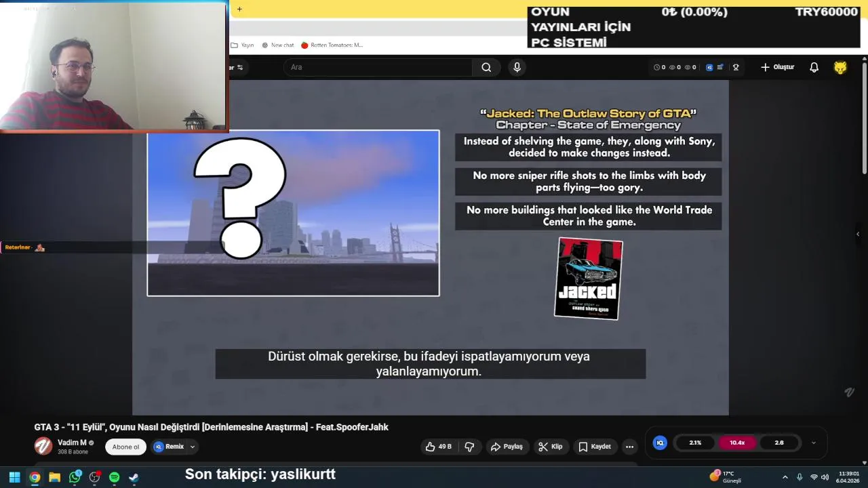Click the list lines extension icon in header
The height and width of the screenshot is (488, 868).
tap(720, 67)
